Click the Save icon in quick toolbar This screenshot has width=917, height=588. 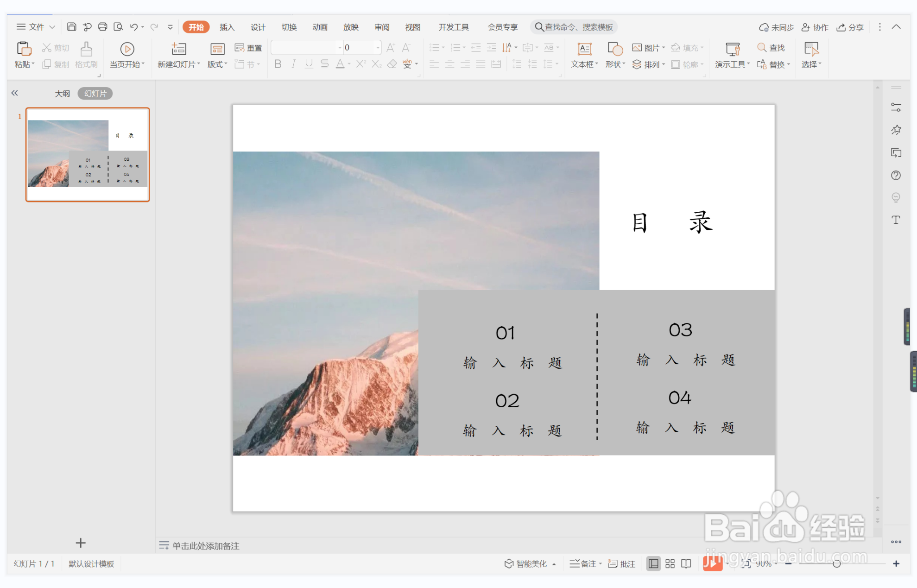point(71,27)
